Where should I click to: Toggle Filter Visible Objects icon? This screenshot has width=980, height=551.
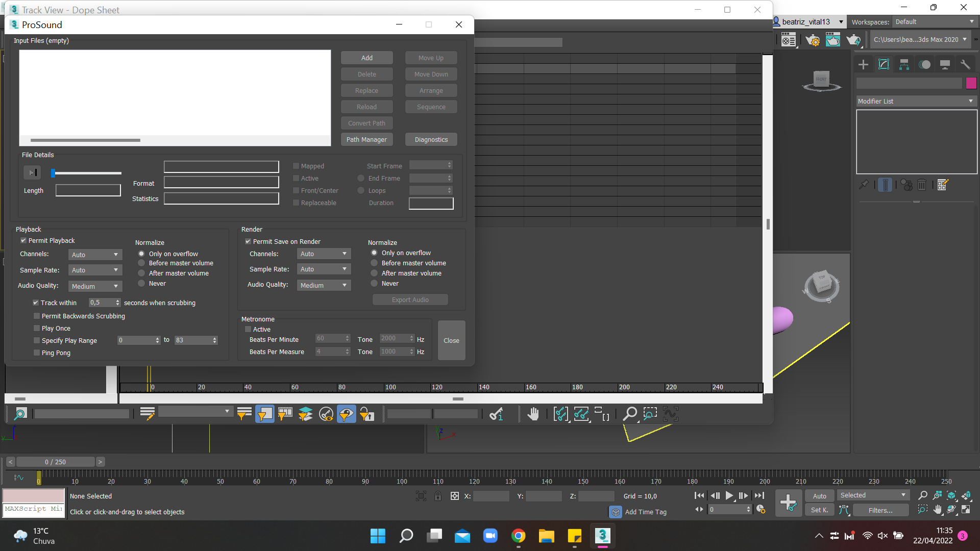point(347,414)
